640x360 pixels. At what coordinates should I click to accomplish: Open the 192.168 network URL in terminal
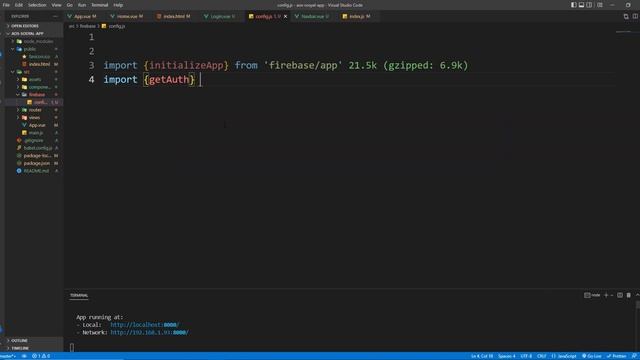click(x=149, y=333)
